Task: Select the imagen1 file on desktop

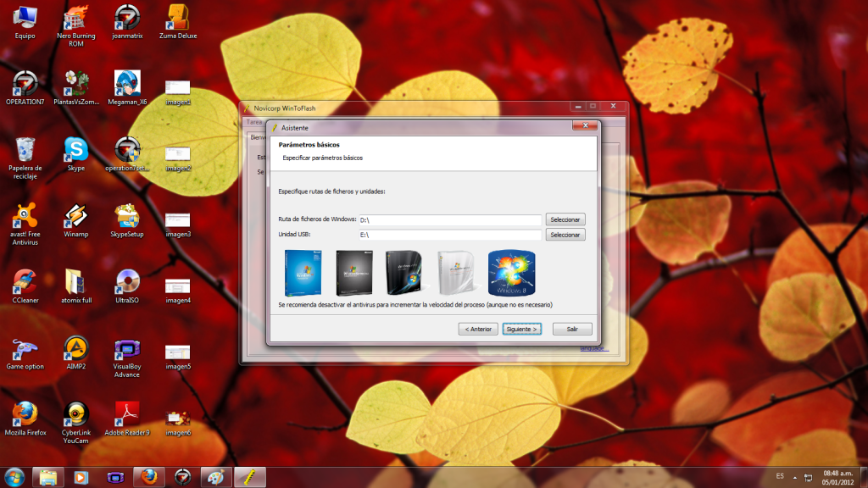Action: click(x=178, y=91)
